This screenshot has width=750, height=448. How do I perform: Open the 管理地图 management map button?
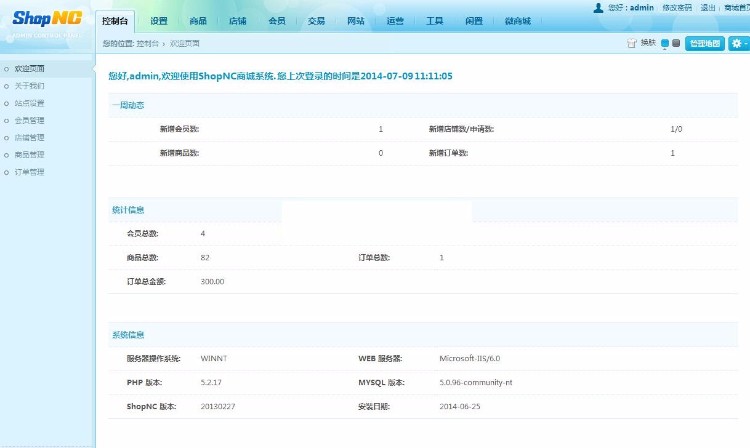[x=705, y=44]
